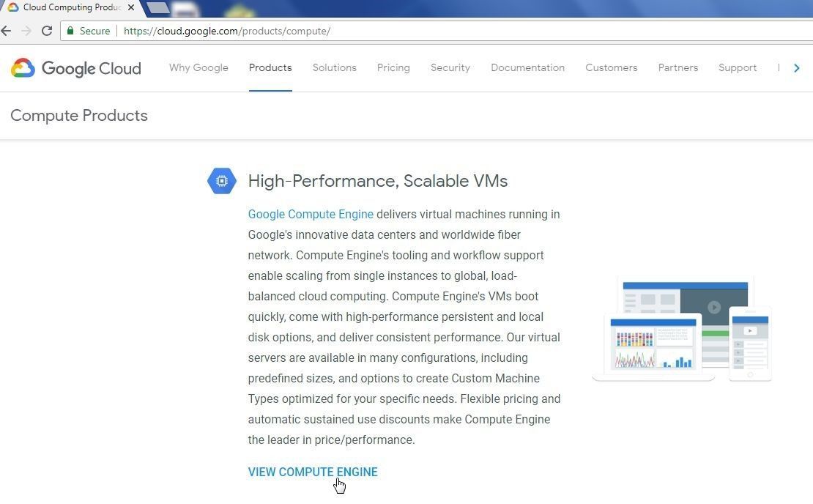Click the address bar URL field
This screenshot has width=813, height=504.
(439, 31)
